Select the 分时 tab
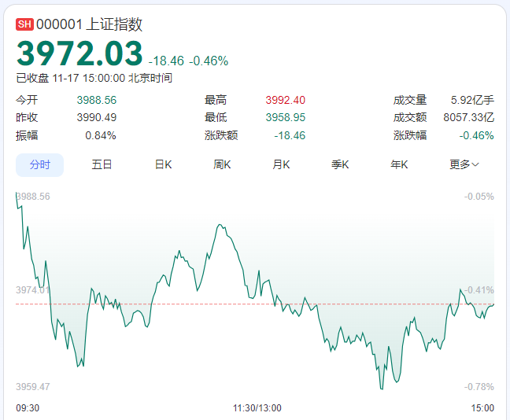This screenshot has height=420, width=510. pos(40,164)
